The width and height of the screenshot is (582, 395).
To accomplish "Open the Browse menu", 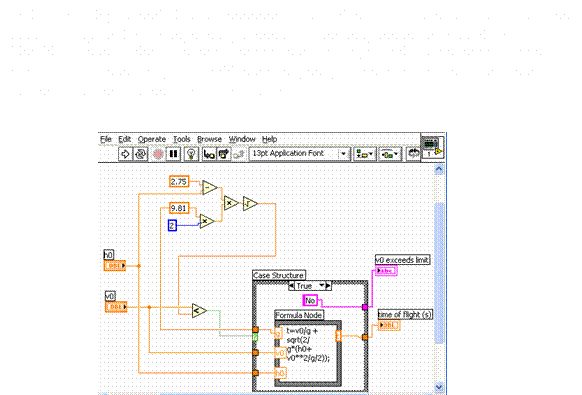I will click(x=209, y=139).
